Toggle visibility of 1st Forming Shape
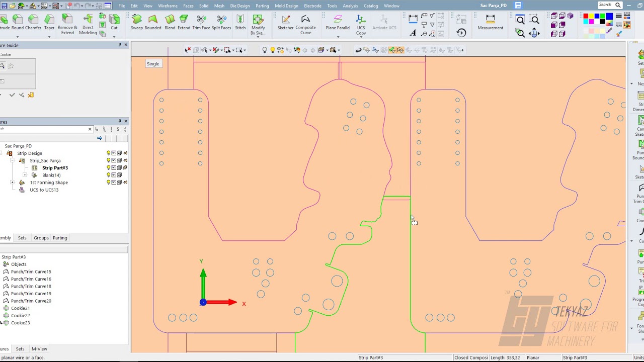This screenshot has height=362, width=644. (108, 183)
